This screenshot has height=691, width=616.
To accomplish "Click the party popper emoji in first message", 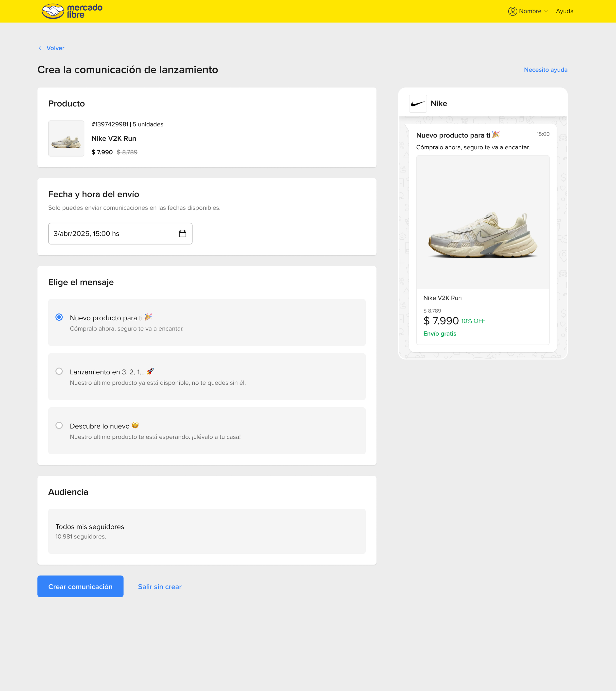I will 148,317.
